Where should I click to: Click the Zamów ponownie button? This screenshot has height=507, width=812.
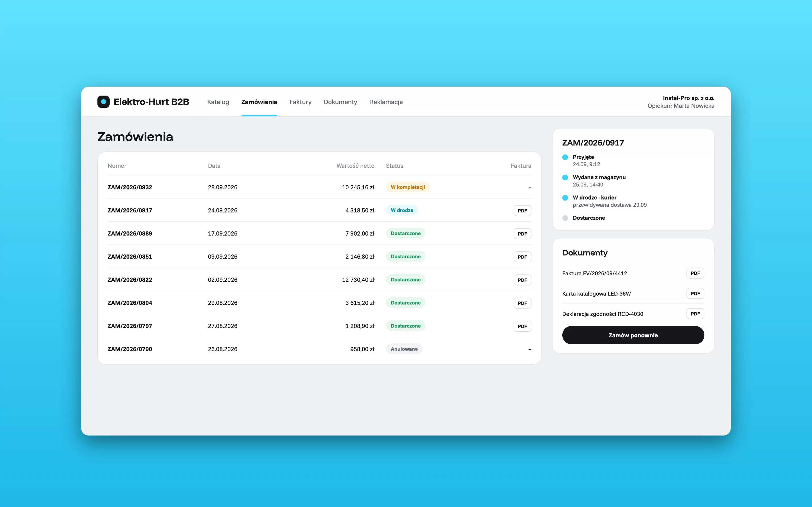click(x=633, y=335)
